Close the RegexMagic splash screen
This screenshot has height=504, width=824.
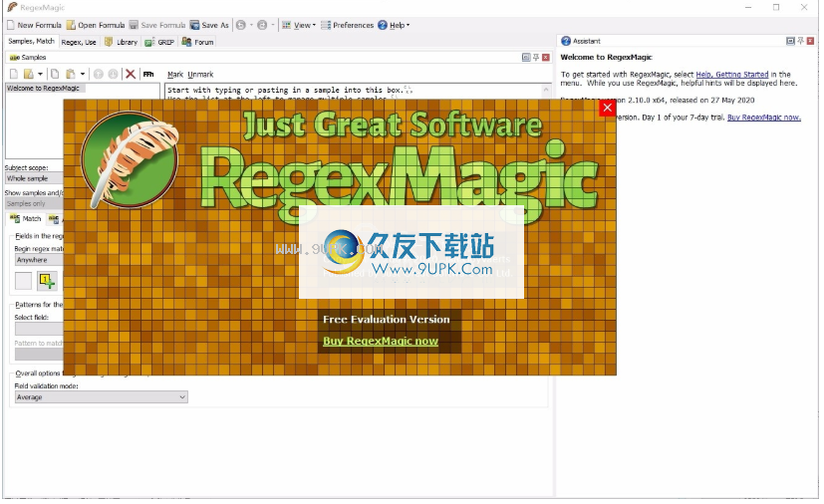[x=608, y=108]
